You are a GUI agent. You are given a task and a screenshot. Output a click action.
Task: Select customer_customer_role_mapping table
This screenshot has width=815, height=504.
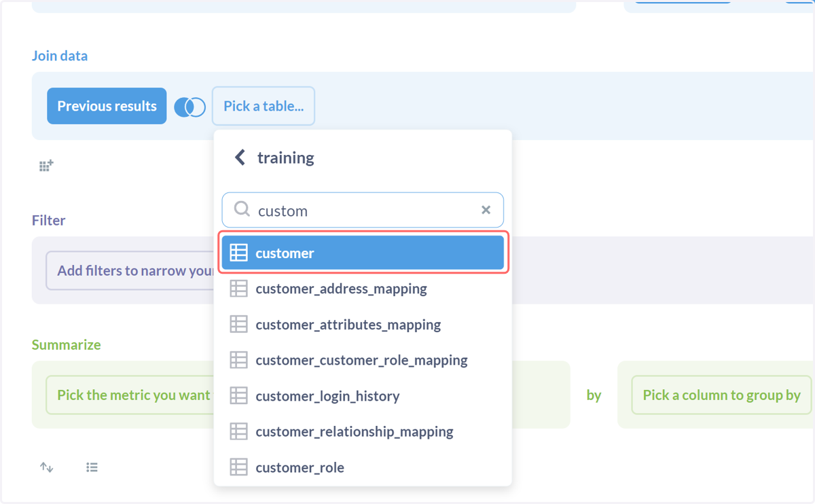[x=363, y=360]
